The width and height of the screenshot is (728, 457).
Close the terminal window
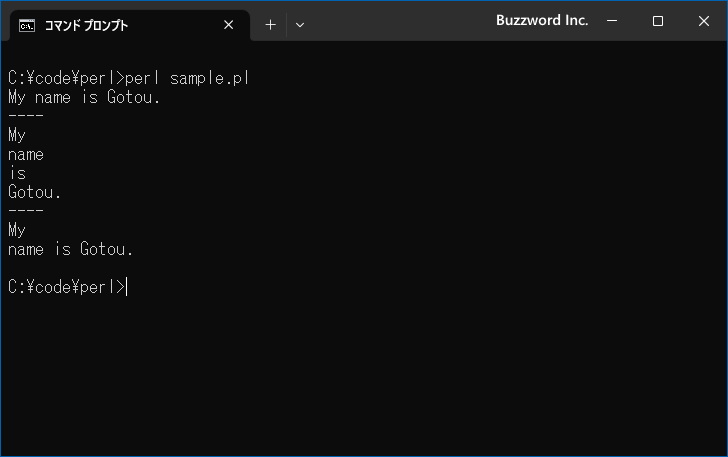point(703,21)
